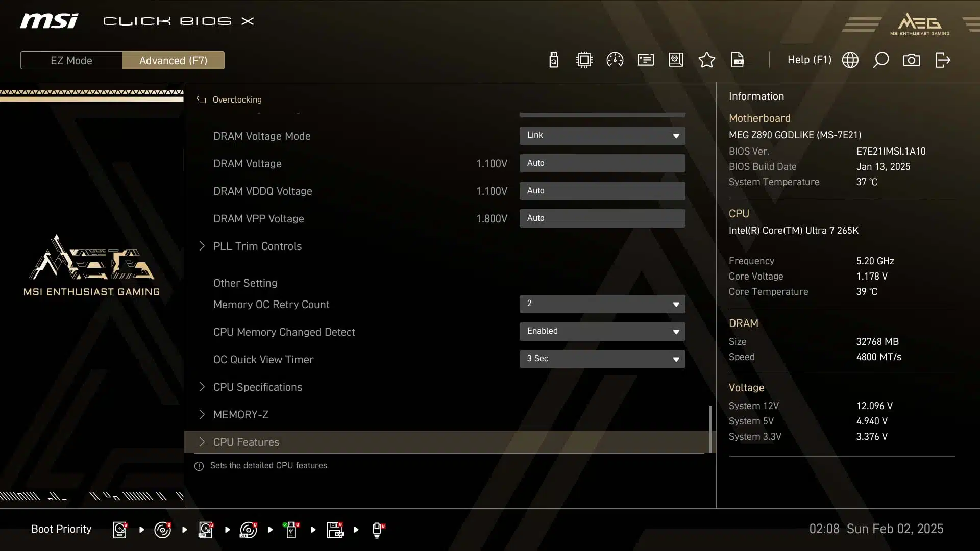The image size is (980, 551).
Task: Open the profile card toolbar icon
Action: tap(645, 60)
